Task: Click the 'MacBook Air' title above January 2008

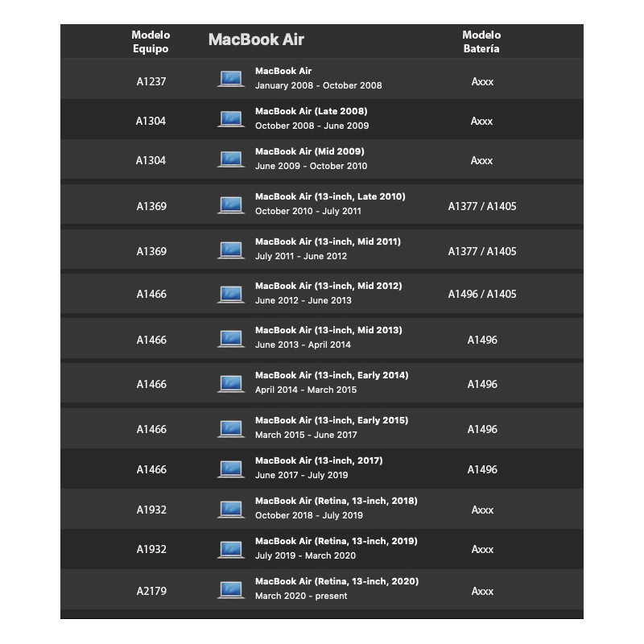Action: (283, 71)
